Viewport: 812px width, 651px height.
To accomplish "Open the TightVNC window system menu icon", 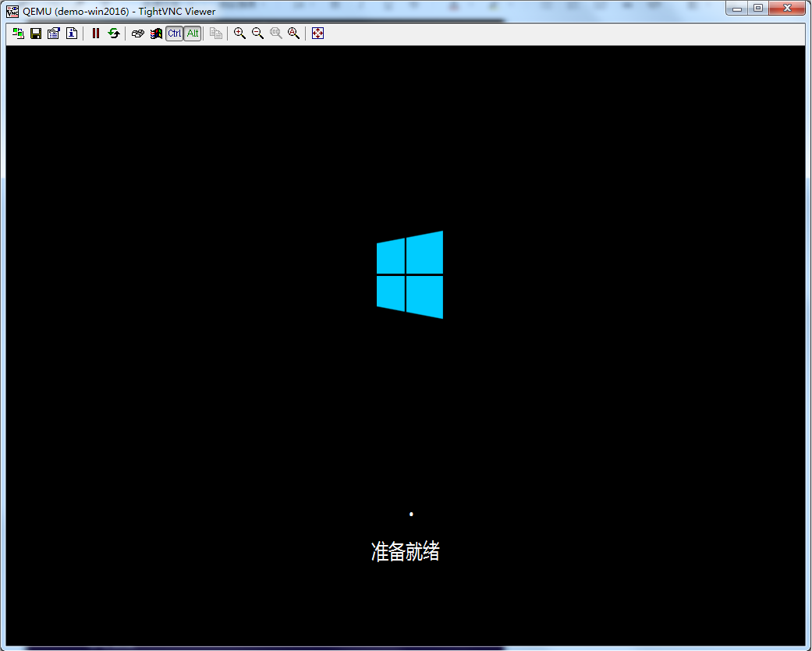I will [12, 11].
